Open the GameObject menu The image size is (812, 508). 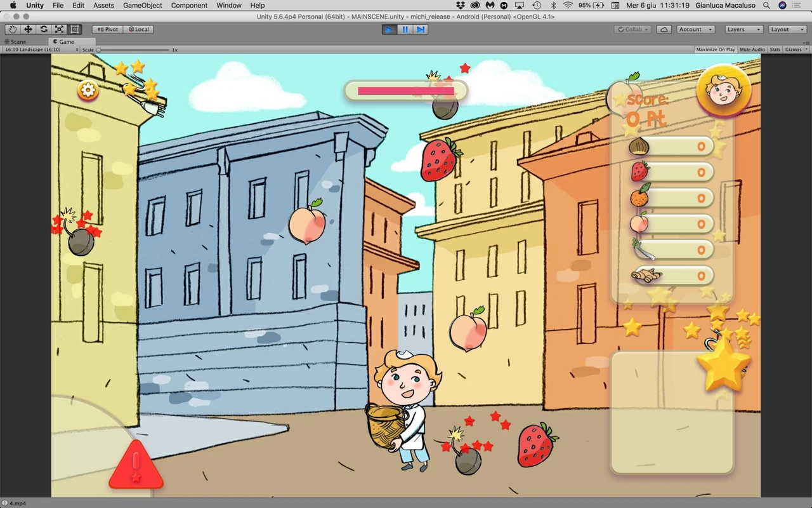[143, 5]
